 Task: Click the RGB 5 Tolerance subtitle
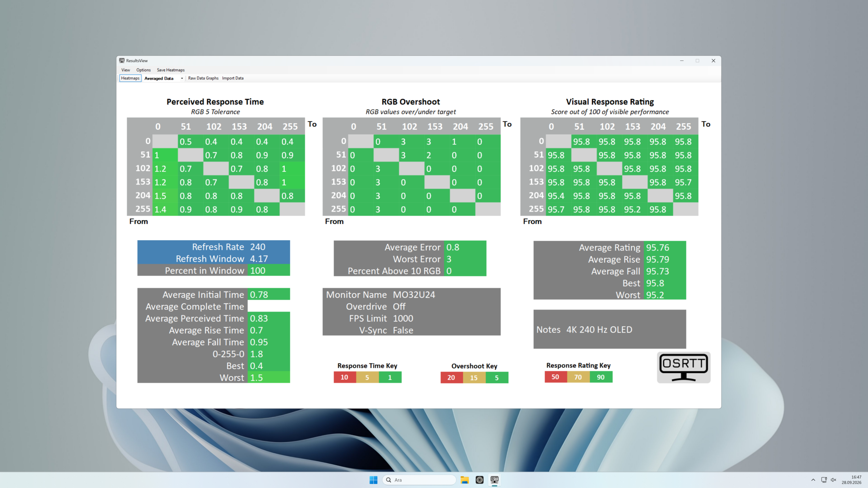pyautogui.click(x=215, y=112)
